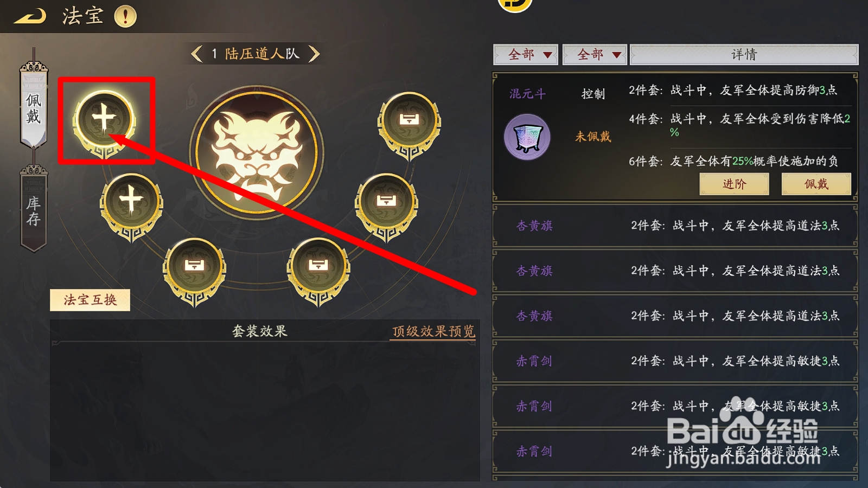Select the highlighted plus treasure slot
This screenshot has width=868, height=488.
coord(104,121)
